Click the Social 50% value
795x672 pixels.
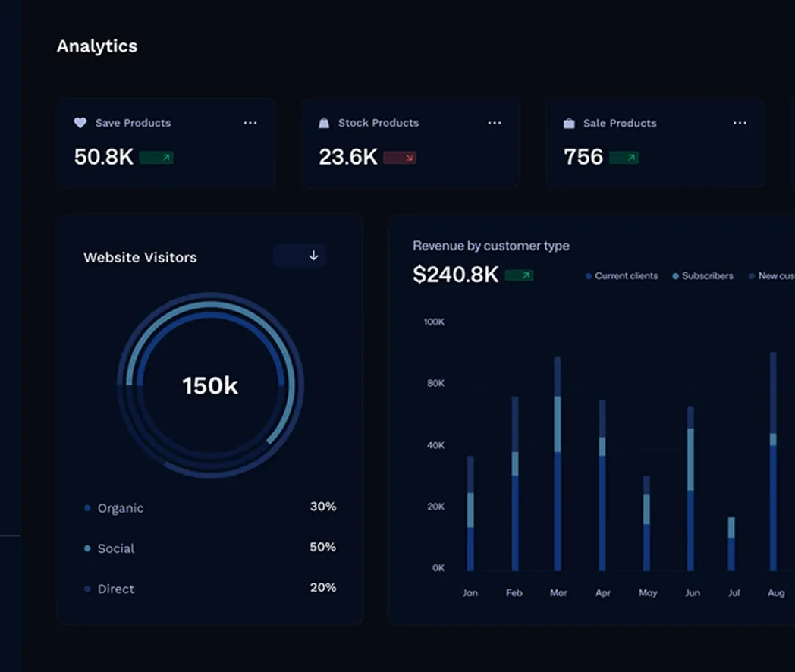[323, 547]
